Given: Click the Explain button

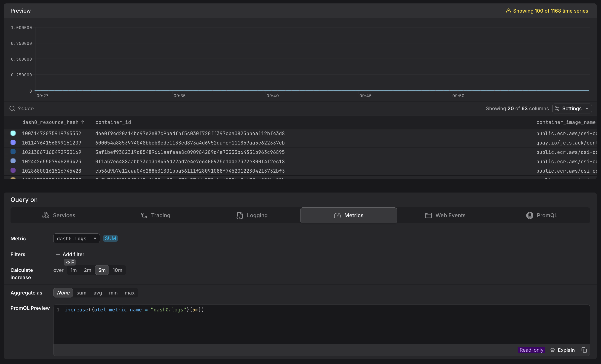Looking at the screenshot, I should (562, 350).
